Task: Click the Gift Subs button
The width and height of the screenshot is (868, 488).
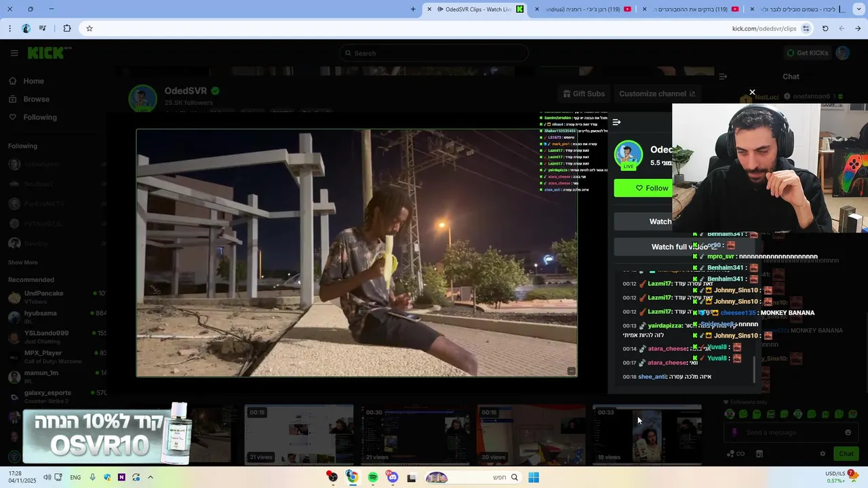Action: (584, 94)
